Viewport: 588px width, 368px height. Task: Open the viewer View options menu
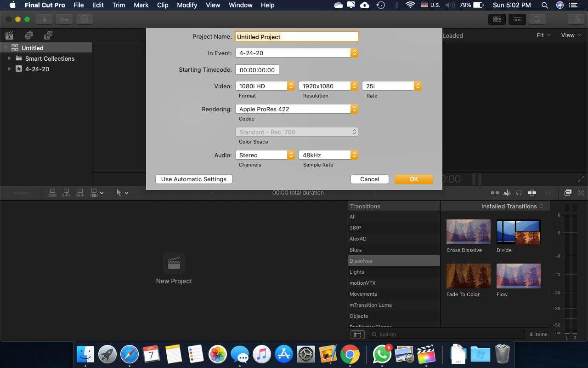571,35
